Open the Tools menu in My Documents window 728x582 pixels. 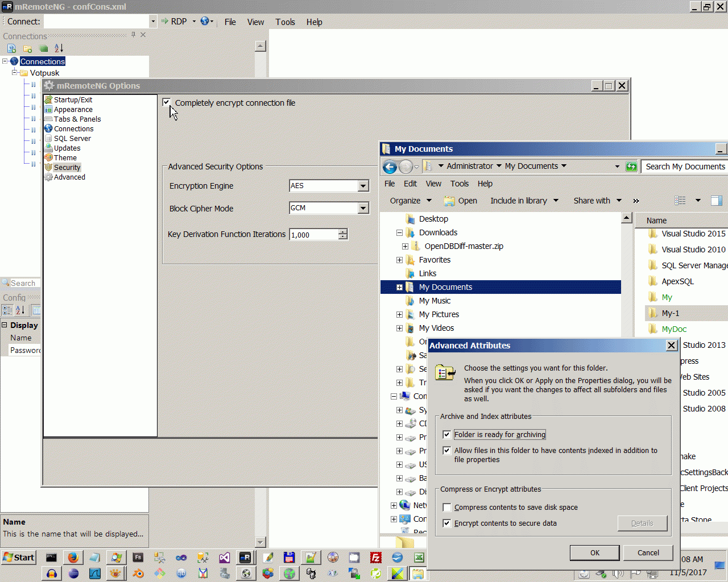point(460,184)
